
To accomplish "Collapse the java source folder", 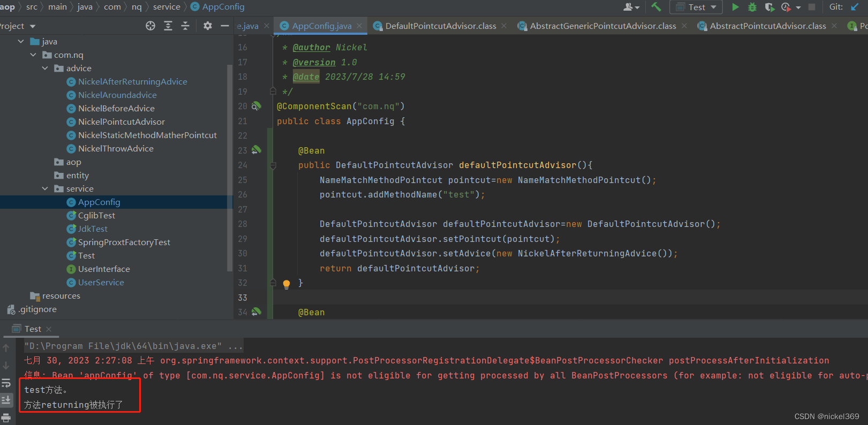I will [x=21, y=41].
